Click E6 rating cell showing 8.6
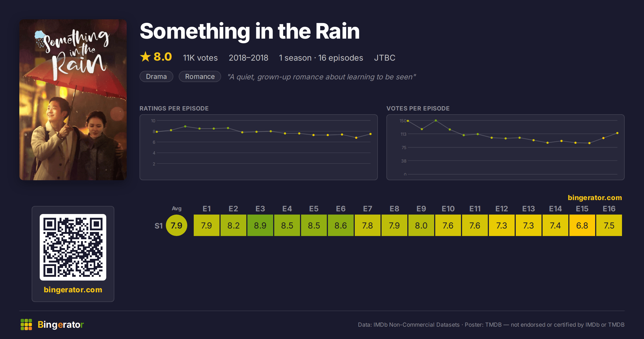This screenshot has height=339, width=644. pos(341,225)
